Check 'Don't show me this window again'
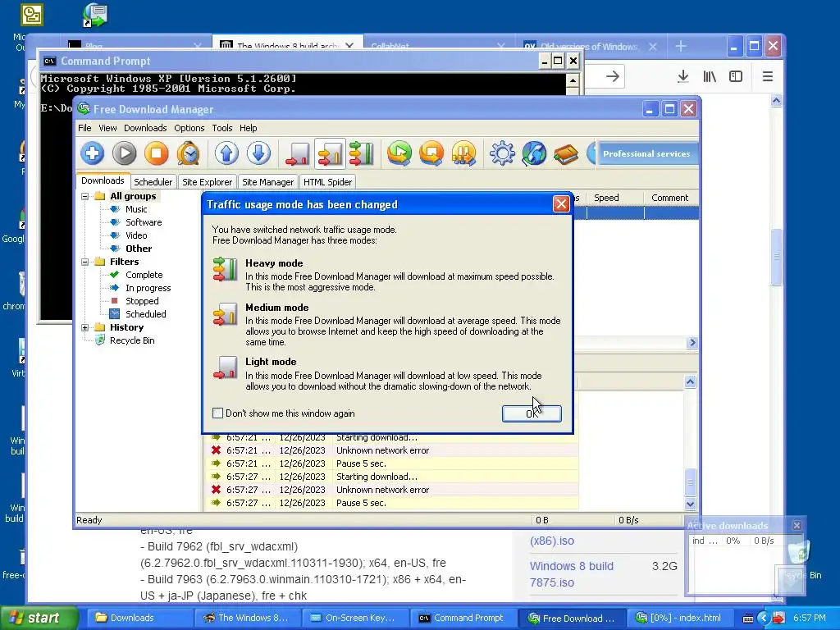 coord(217,413)
